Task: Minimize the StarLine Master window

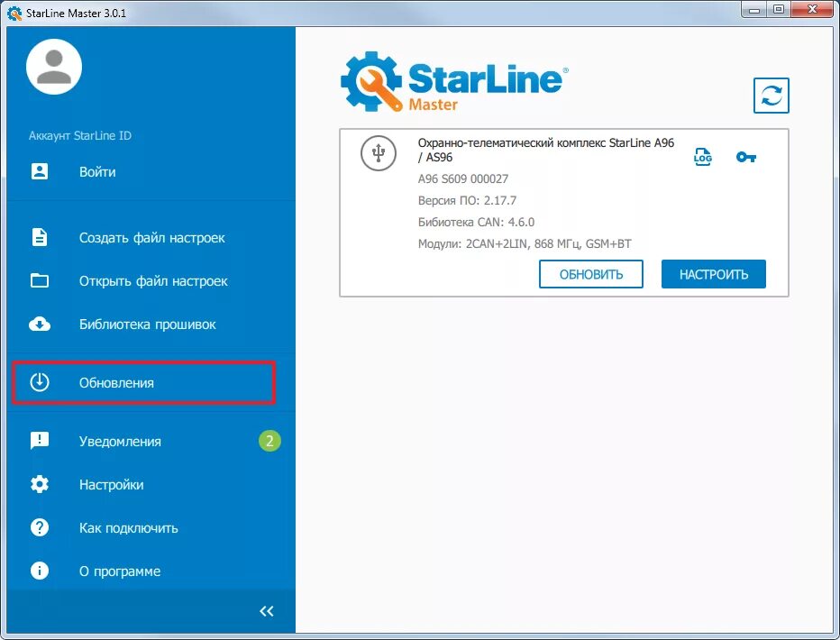Action: coord(754,10)
